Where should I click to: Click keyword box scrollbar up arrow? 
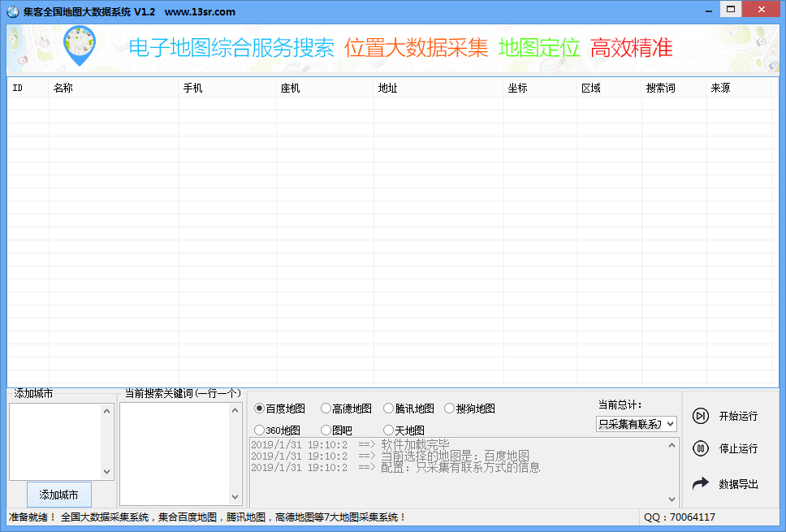(x=235, y=410)
